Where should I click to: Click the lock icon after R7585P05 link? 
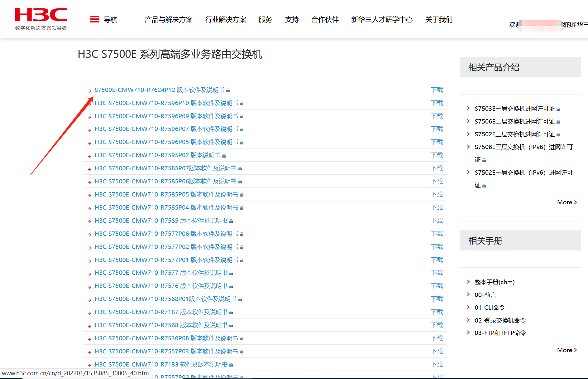tap(242, 195)
